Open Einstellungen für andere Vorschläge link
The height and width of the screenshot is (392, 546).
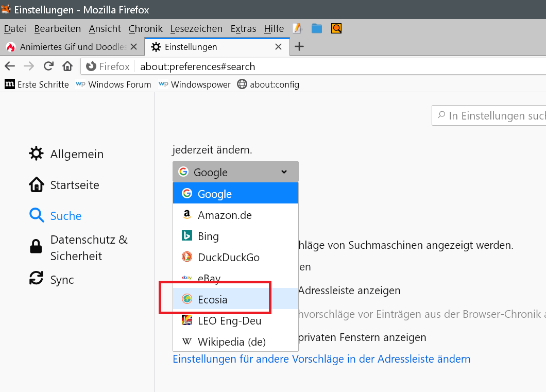tap(321, 359)
